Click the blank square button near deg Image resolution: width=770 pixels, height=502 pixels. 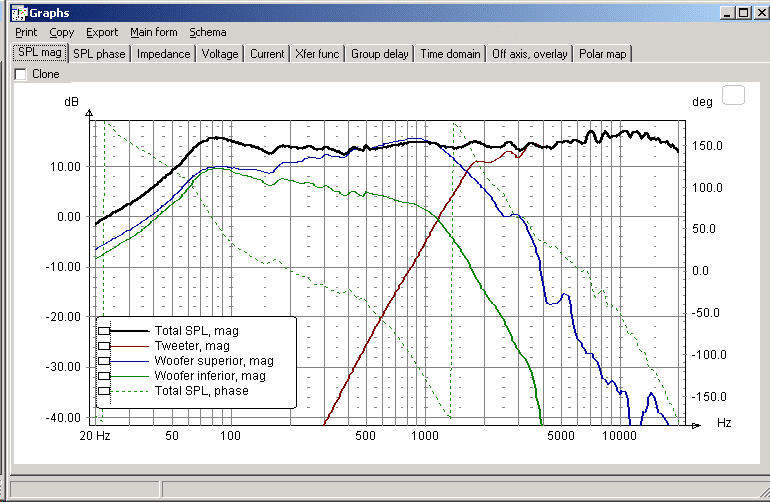pos(733,95)
